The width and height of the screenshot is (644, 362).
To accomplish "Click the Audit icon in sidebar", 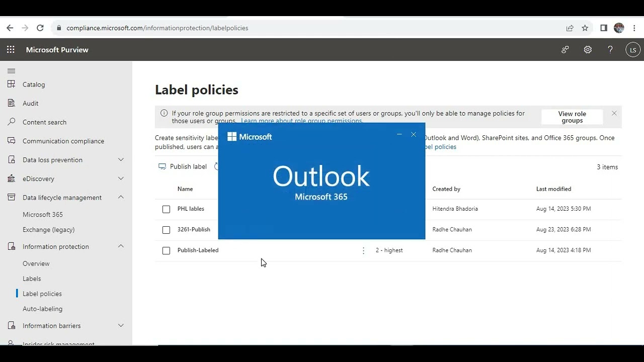I will coord(12,103).
